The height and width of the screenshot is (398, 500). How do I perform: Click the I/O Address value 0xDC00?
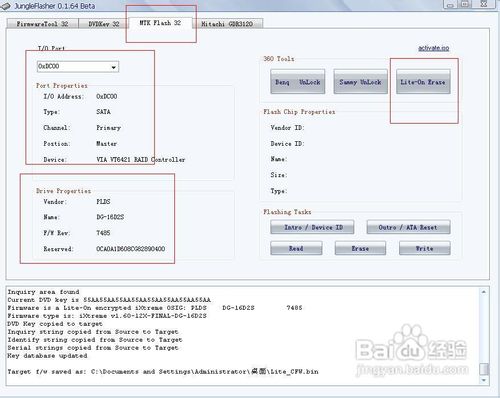(x=107, y=96)
